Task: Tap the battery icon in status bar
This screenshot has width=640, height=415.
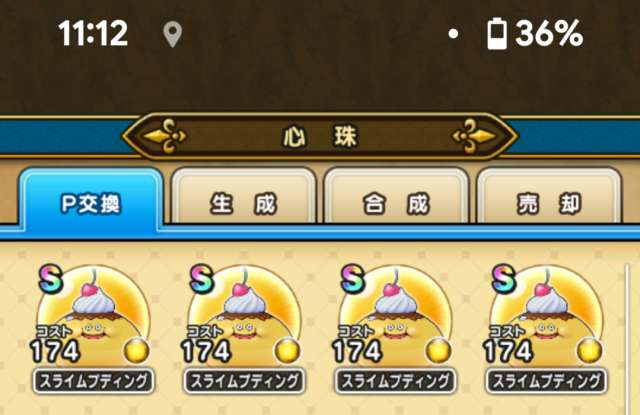Action: coord(497,34)
